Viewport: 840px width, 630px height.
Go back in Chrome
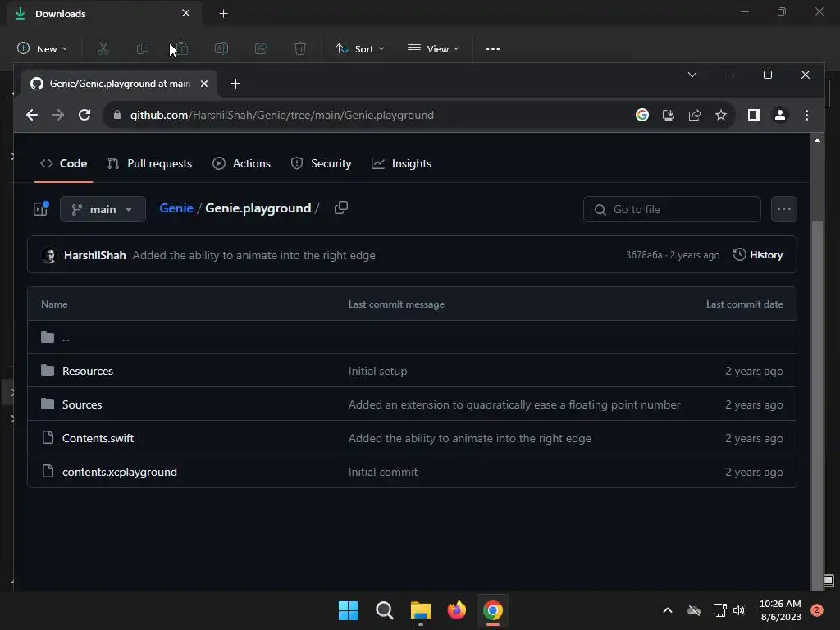coord(32,115)
